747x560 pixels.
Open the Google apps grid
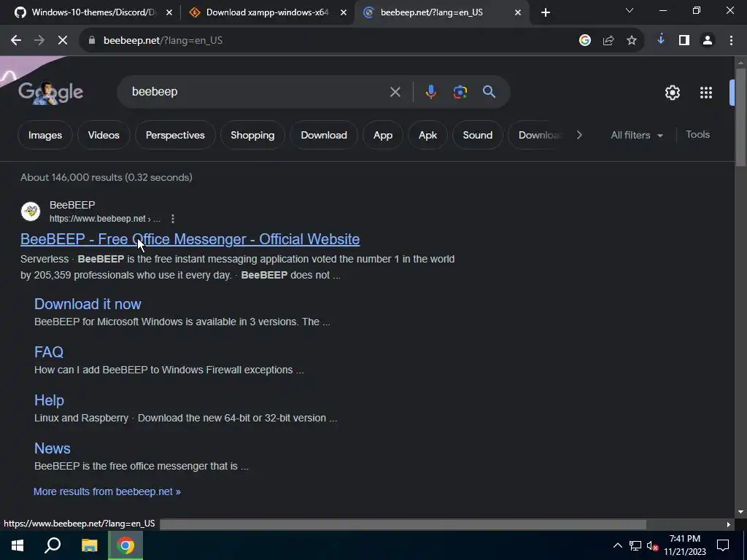pyautogui.click(x=706, y=93)
